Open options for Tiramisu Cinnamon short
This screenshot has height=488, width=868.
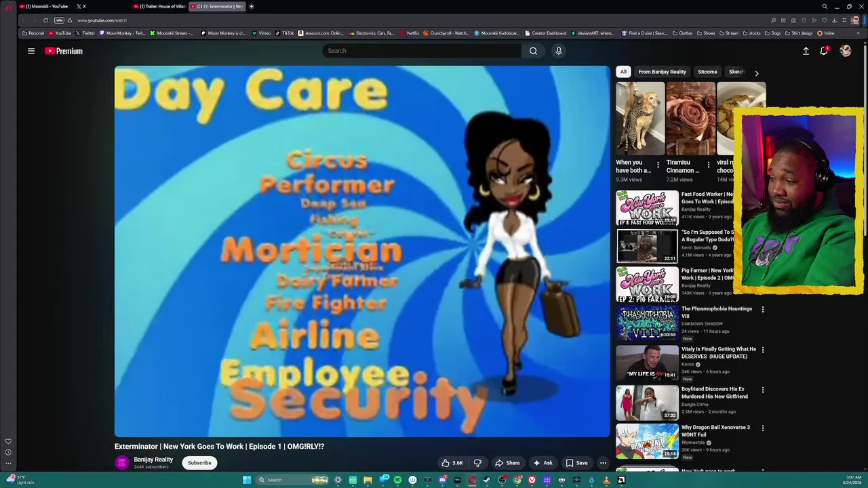[x=709, y=165]
